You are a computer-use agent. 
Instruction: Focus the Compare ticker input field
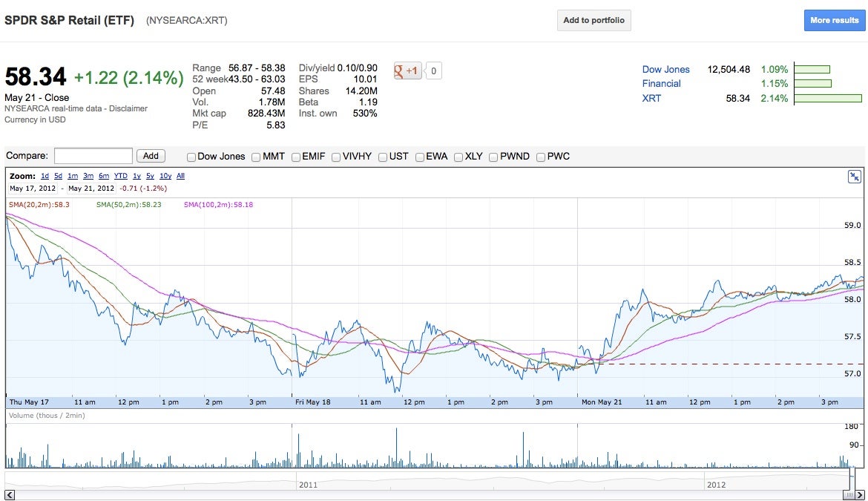93,156
